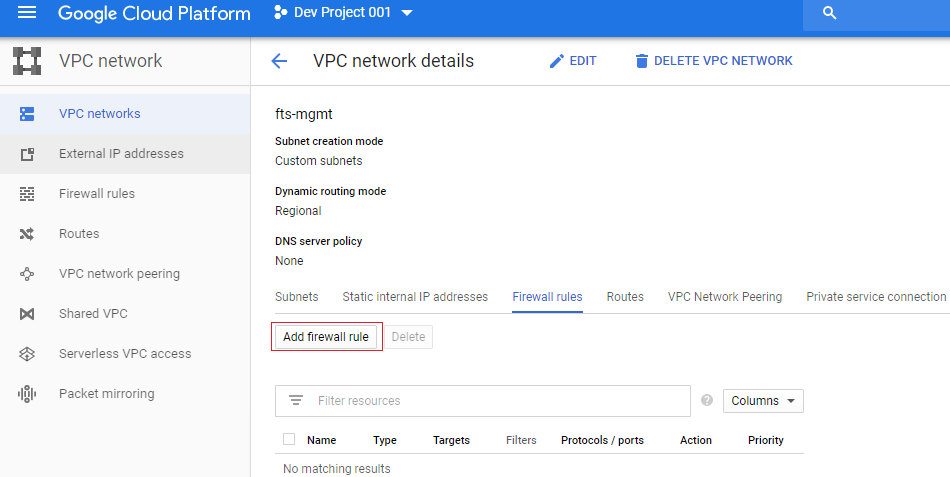The height and width of the screenshot is (477, 950).
Task: Click the search magnifier icon
Action: pyautogui.click(x=828, y=13)
